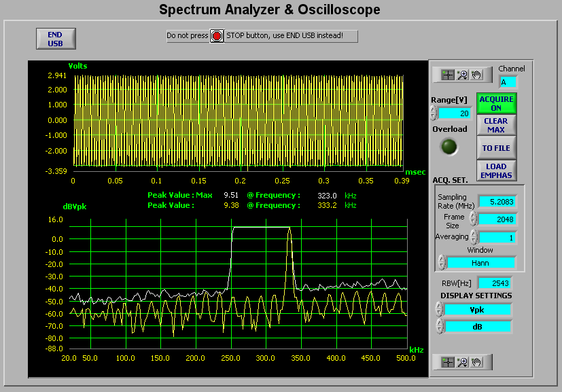The height and width of the screenshot is (392, 562).
Task: Activate the zoom tool above the oscilloscope display
Action: point(461,75)
